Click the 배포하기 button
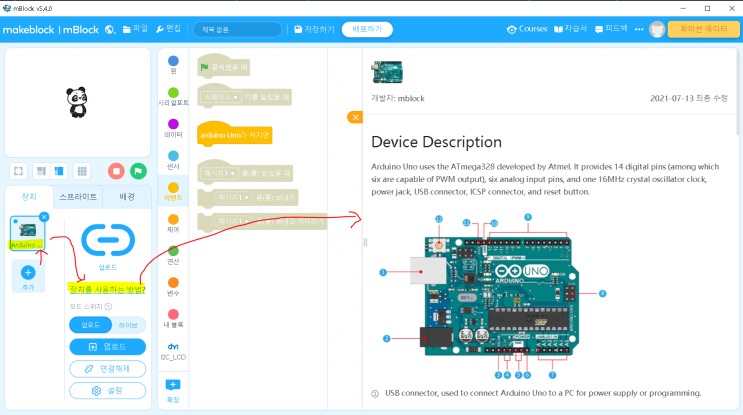743x415 pixels. click(367, 29)
